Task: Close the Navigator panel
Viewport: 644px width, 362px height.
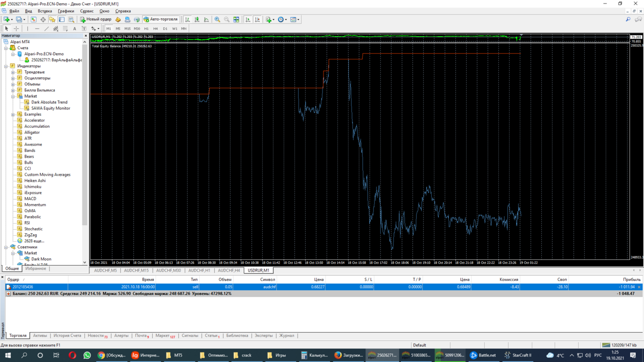Action: tap(86, 36)
